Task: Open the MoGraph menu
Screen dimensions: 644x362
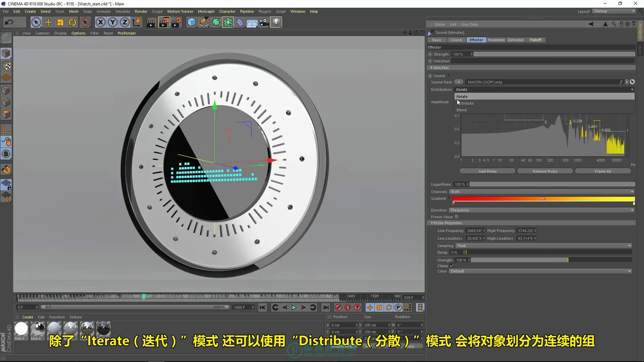Action: coord(206,11)
